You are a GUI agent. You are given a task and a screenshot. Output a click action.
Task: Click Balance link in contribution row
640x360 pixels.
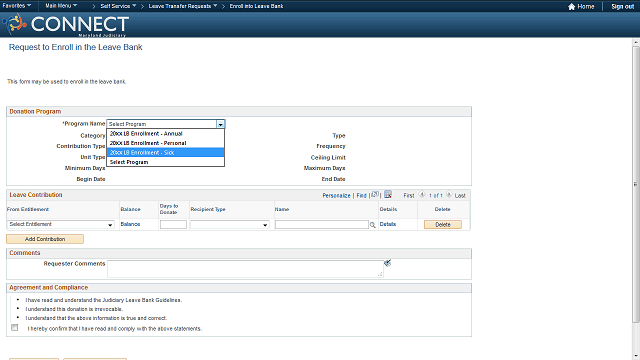(x=130, y=224)
